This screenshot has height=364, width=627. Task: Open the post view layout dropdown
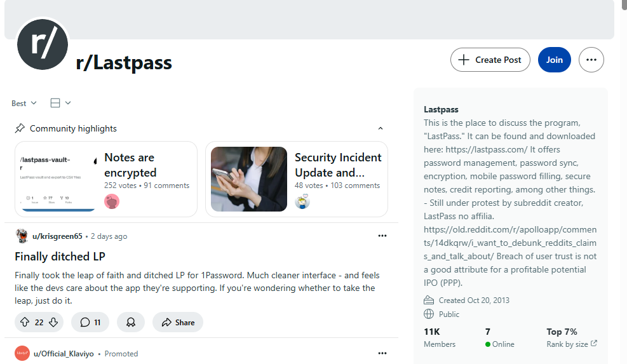click(x=60, y=103)
